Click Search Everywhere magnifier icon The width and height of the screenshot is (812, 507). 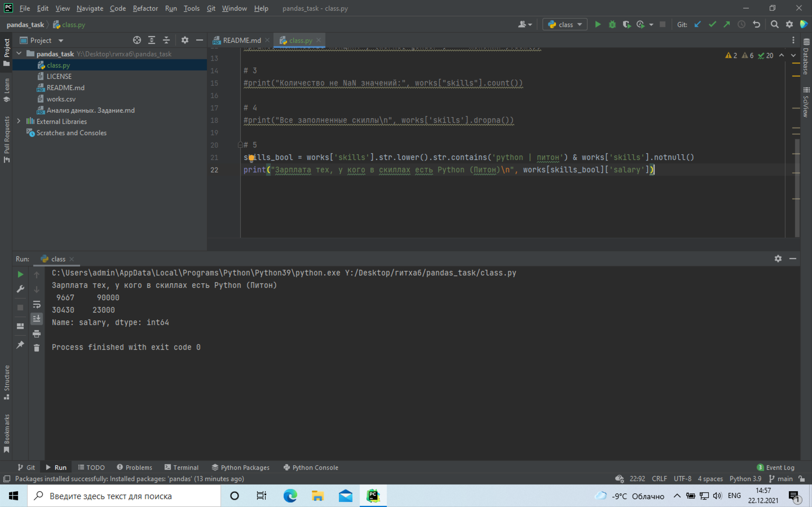coord(775,24)
